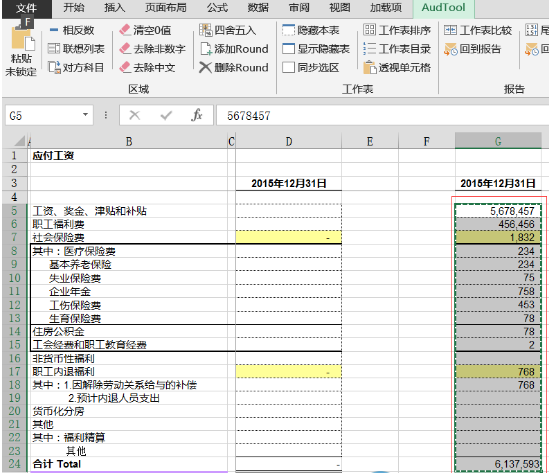Apply 相反数 to the selection

tap(72, 30)
